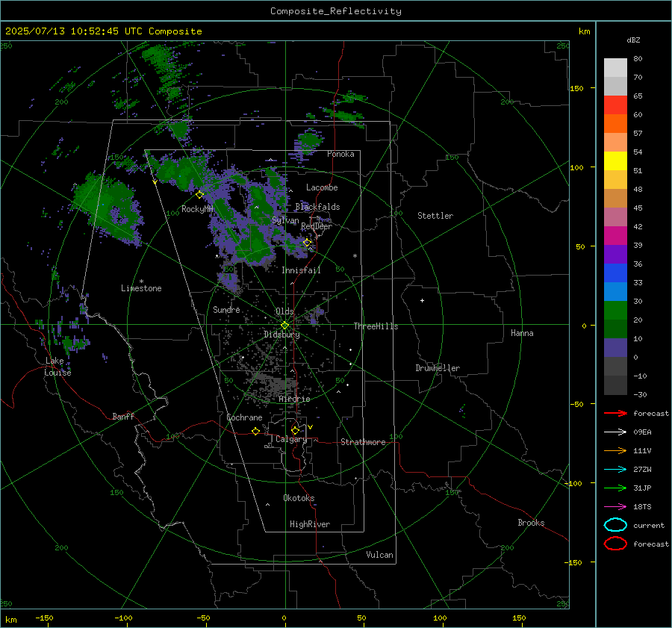Click the Hanna city label

point(522,333)
